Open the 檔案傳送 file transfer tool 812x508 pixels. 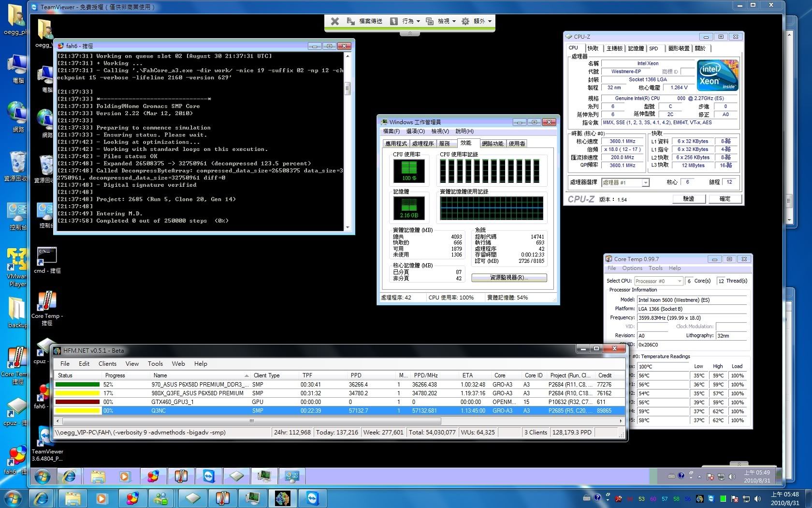[x=365, y=21]
